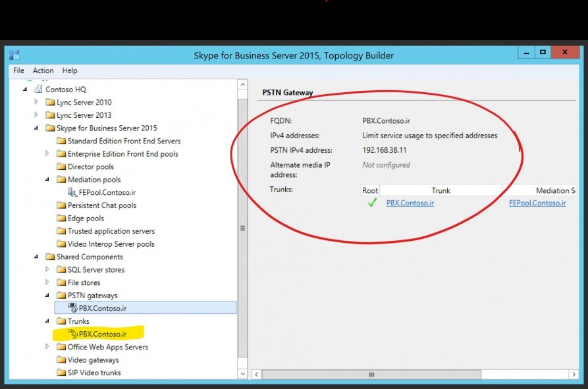Open the Help menu
Image resolution: width=588 pixels, height=389 pixels.
(70, 70)
